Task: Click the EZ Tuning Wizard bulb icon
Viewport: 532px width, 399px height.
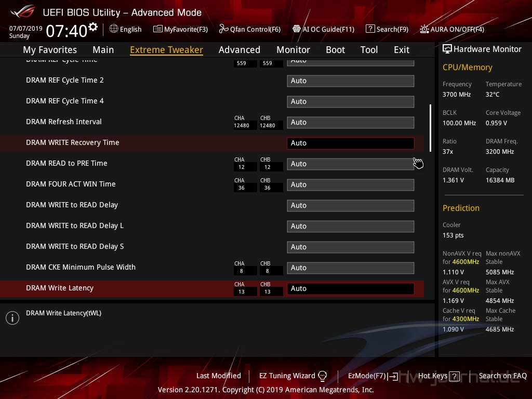Action: tap(322, 376)
